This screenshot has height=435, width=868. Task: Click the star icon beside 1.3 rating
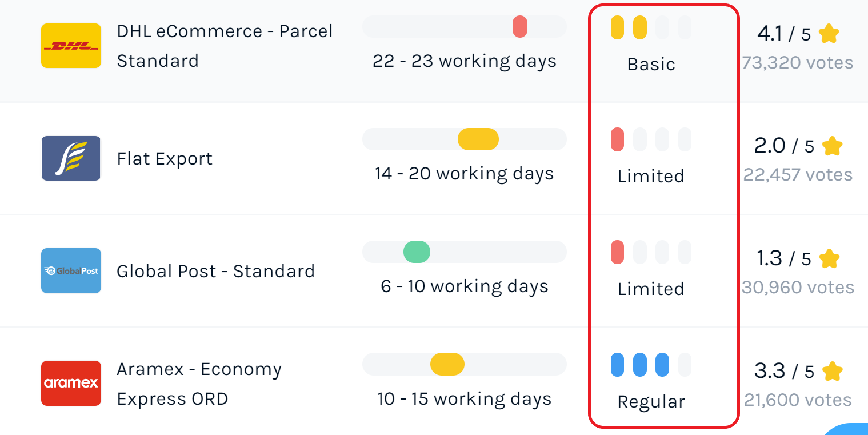coord(829,259)
